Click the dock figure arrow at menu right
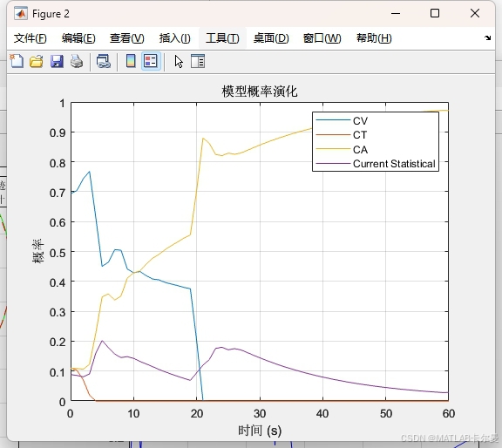Screen dimensions: 502x448 point(487,37)
